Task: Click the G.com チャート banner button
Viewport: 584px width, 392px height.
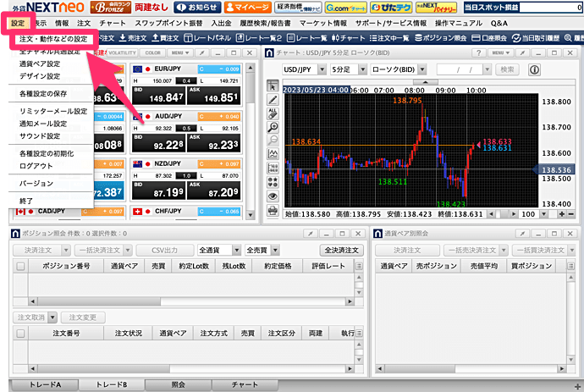Action: coord(345,8)
